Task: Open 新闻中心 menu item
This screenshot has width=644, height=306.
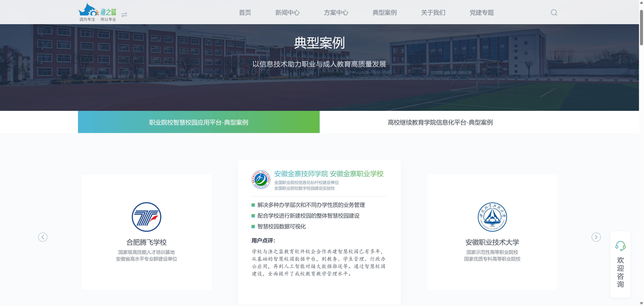Action: [x=287, y=13]
